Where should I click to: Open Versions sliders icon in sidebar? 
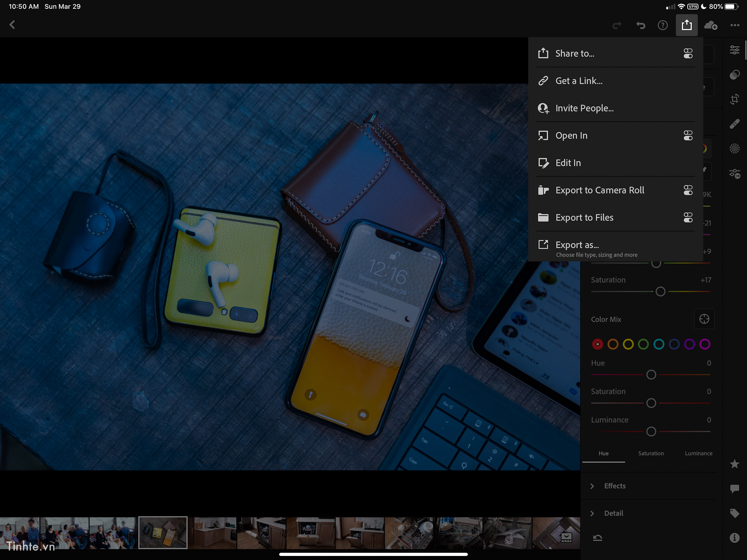[x=735, y=173]
